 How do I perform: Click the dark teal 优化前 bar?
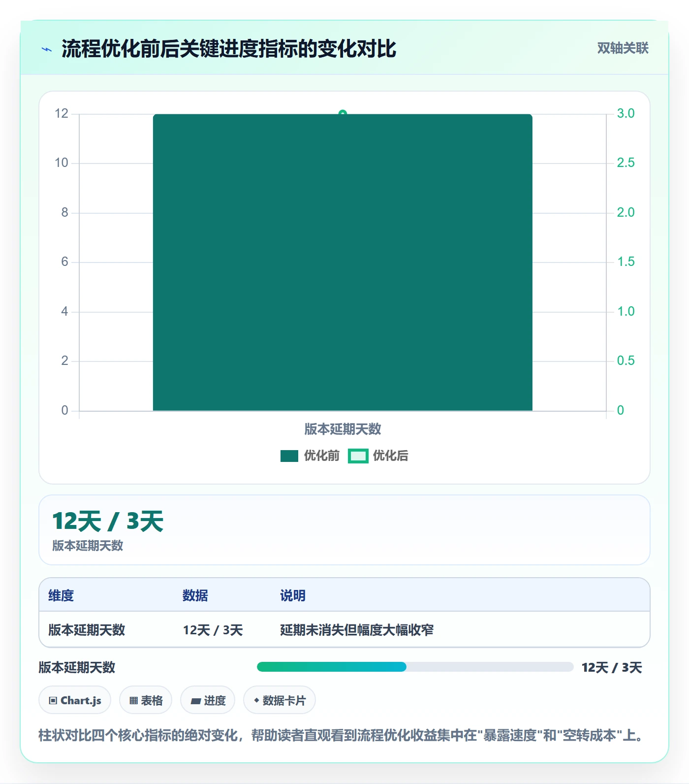[343, 262]
